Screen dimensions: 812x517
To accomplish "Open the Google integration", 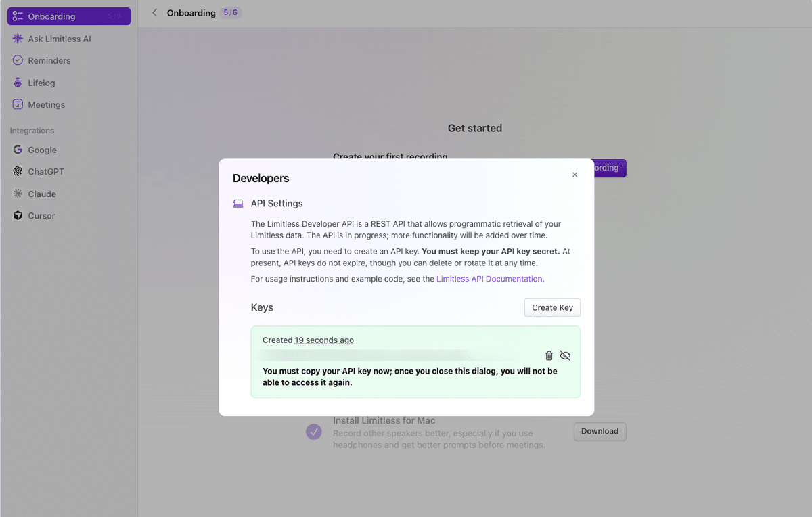I will pos(42,150).
